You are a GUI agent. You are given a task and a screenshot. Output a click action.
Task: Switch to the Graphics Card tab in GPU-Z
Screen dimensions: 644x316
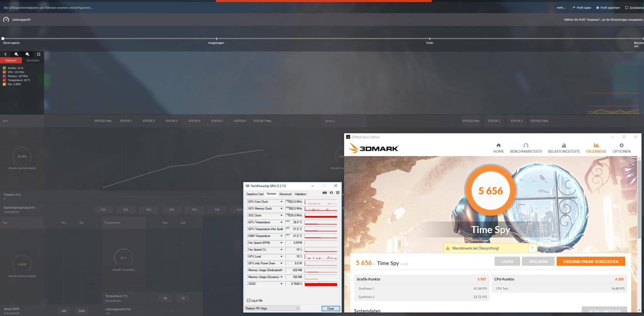click(x=255, y=194)
